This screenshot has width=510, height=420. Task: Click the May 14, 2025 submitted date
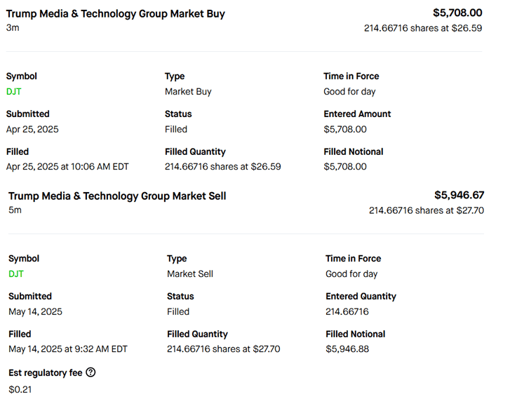[35, 311]
